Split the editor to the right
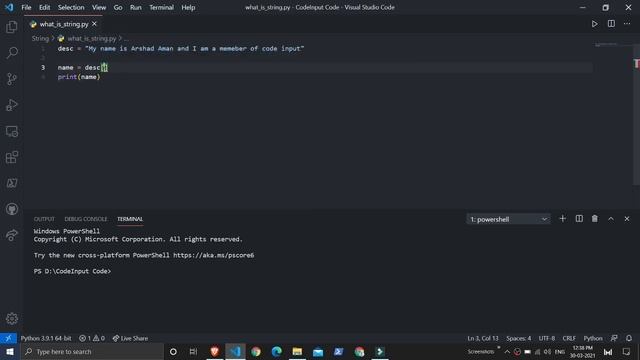Viewport: 640px width, 360px height. click(x=611, y=24)
